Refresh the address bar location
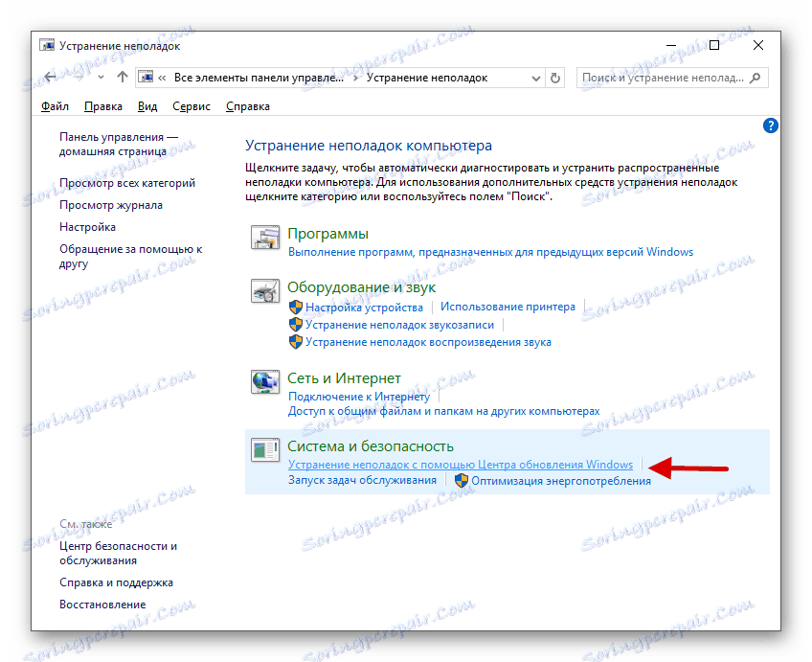 point(555,78)
